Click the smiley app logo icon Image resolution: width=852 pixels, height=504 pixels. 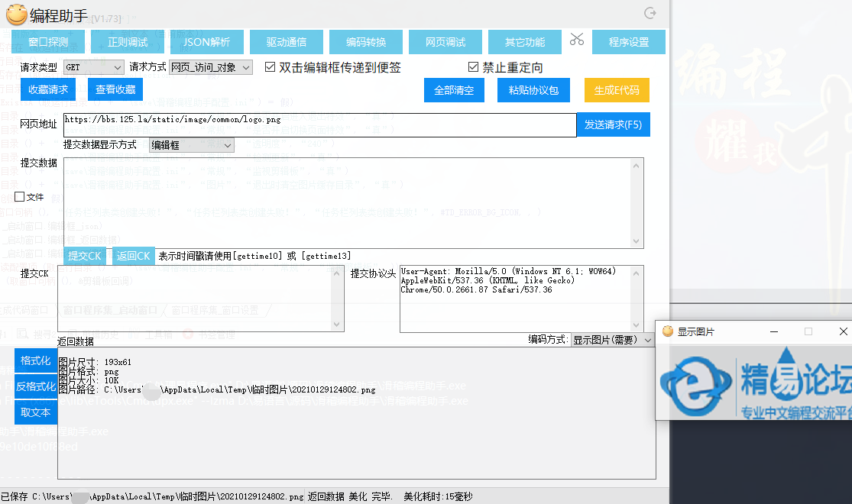pyautogui.click(x=16, y=14)
